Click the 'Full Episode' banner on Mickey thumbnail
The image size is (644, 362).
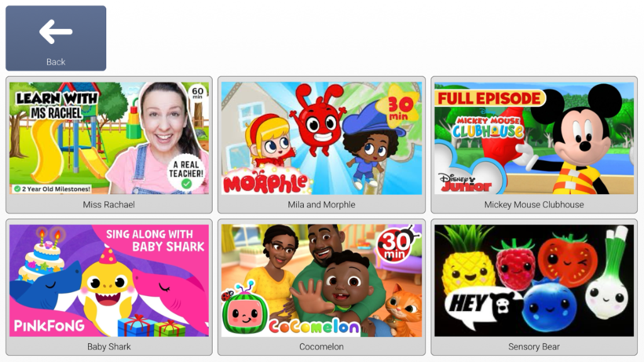pos(489,99)
